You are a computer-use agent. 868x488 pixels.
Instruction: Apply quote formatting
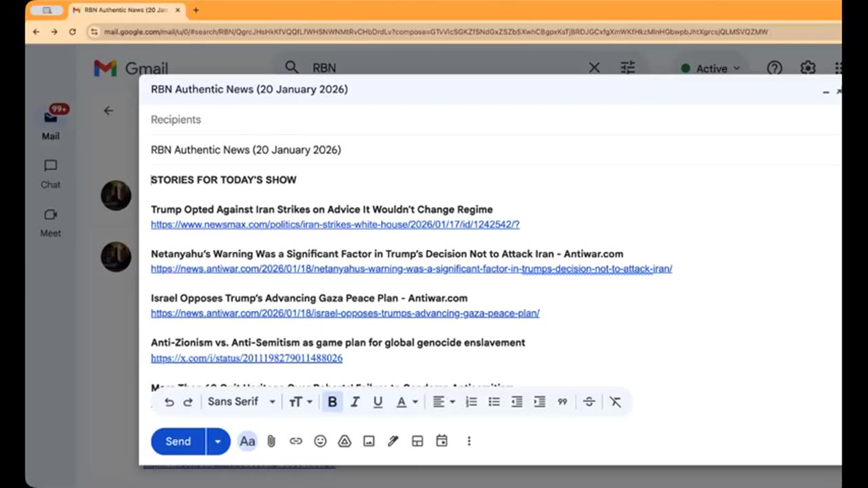click(562, 402)
